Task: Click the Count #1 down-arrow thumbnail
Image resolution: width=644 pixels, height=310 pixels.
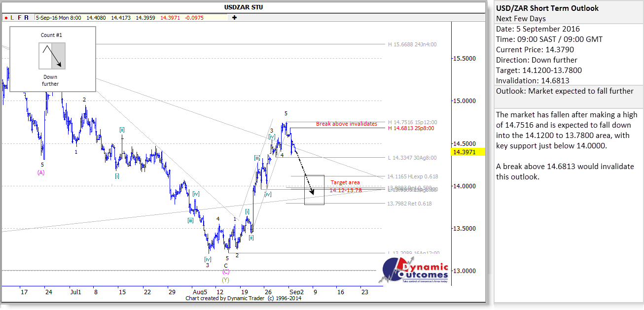Action: tap(52, 56)
